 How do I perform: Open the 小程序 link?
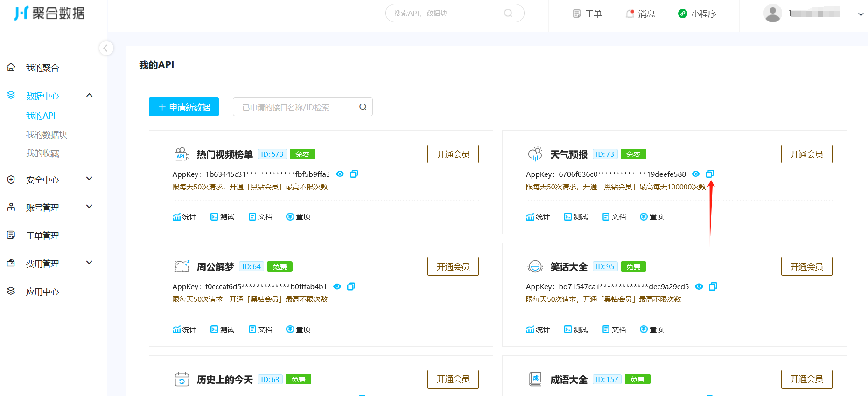(697, 14)
